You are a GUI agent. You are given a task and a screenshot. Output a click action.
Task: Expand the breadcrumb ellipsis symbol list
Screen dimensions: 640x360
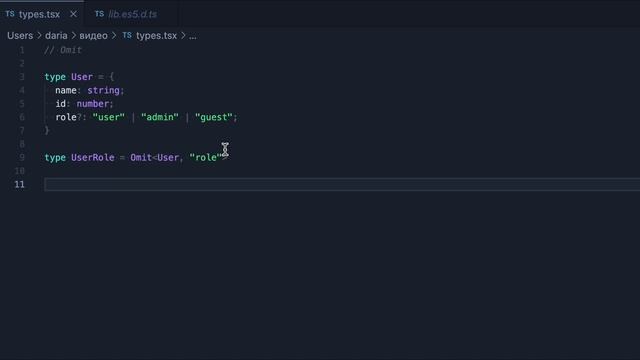(193, 36)
